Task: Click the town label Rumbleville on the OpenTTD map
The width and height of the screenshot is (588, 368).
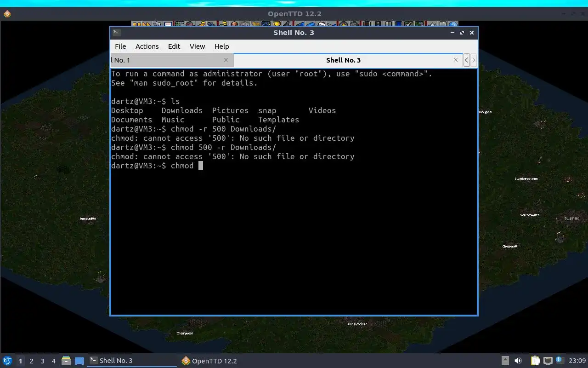Action: tap(88, 218)
